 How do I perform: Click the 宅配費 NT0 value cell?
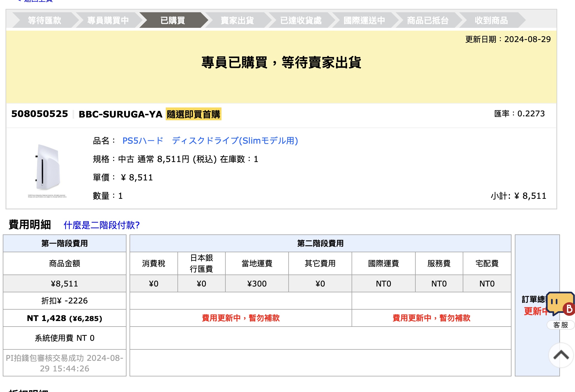[x=487, y=284]
